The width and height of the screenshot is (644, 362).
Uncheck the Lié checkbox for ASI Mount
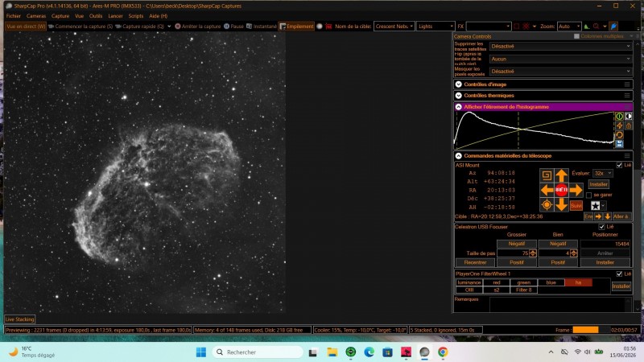pos(619,165)
